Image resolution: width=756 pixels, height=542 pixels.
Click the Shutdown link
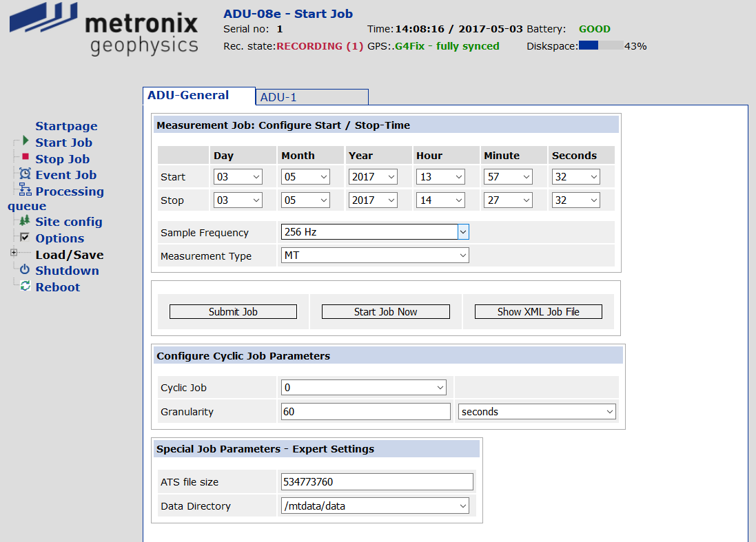(x=67, y=271)
